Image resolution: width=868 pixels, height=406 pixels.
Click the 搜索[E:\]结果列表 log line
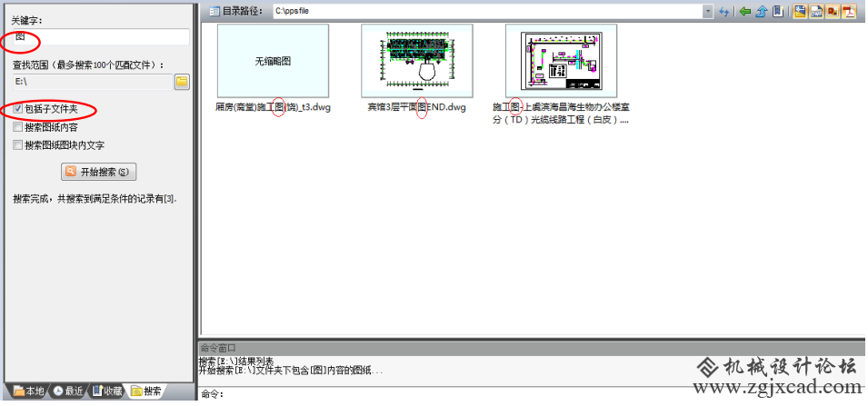[x=235, y=361]
